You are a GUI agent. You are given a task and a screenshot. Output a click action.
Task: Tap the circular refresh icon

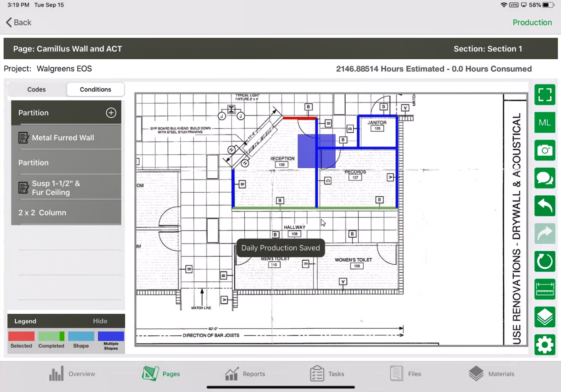coord(544,261)
